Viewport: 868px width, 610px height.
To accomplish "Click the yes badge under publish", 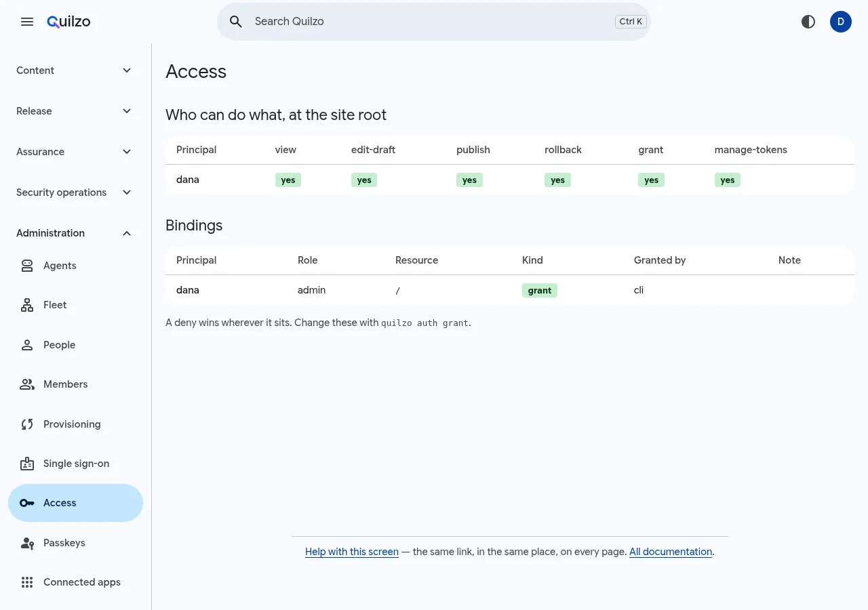I will click(469, 180).
